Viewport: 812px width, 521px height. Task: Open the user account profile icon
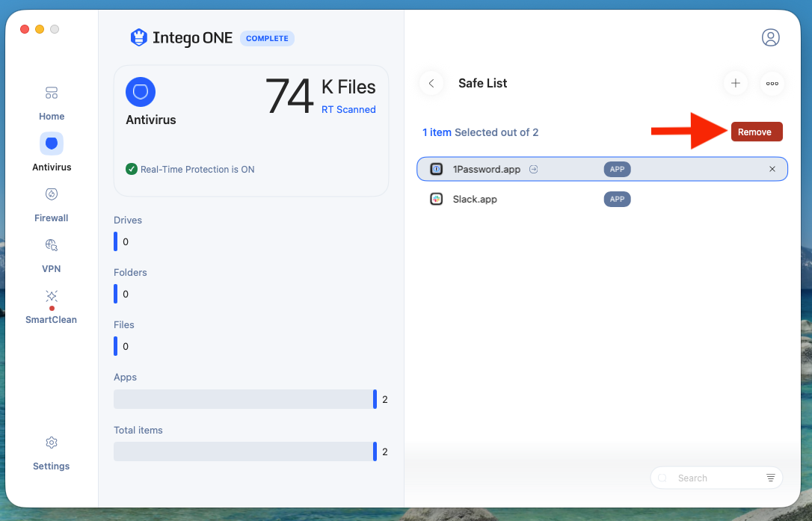coord(771,37)
